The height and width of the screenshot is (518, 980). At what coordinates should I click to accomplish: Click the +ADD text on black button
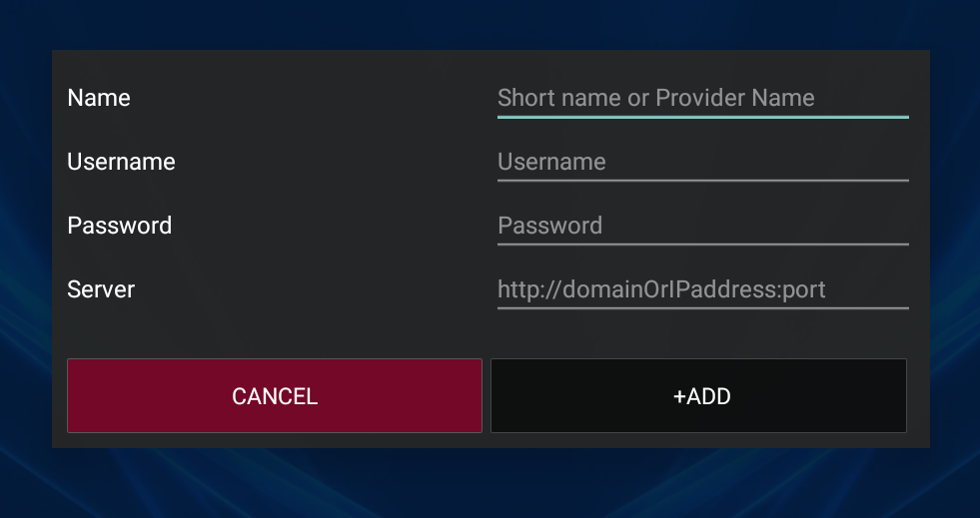coord(702,396)
